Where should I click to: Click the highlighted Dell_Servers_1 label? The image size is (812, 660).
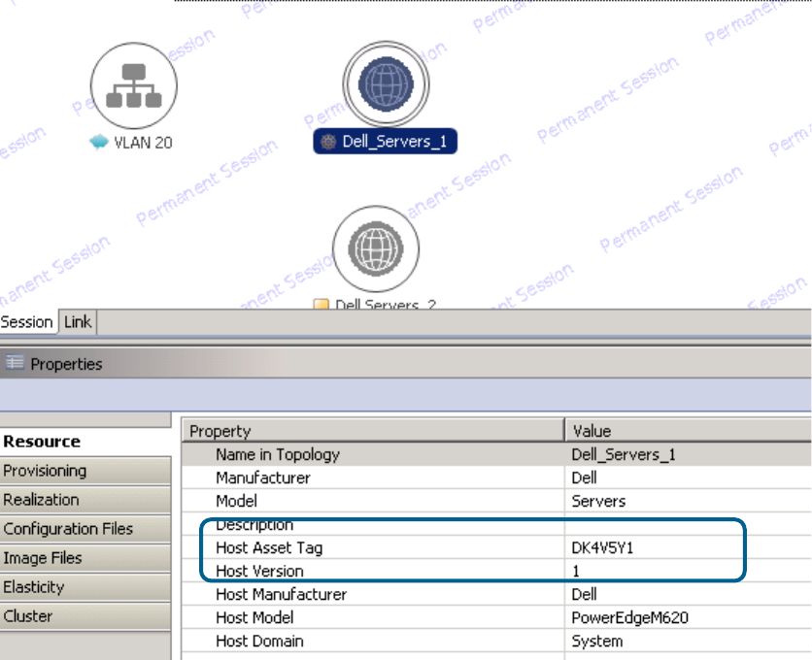(386, 142)
